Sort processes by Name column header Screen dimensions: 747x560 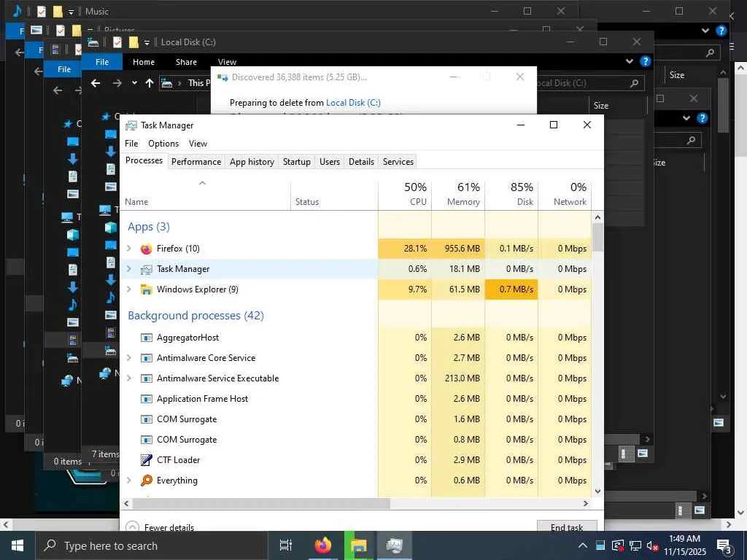[205, 194]
